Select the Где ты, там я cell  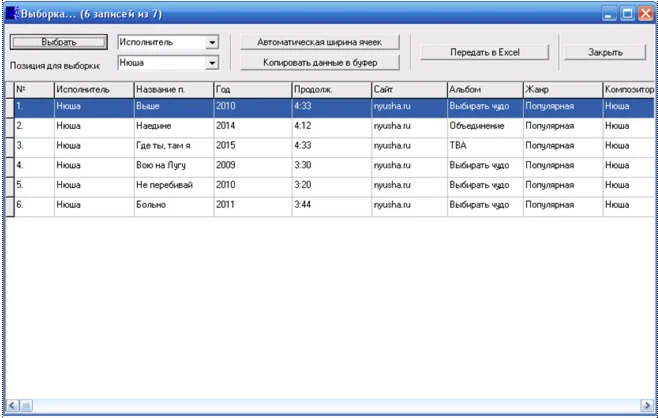pos(172,147)
